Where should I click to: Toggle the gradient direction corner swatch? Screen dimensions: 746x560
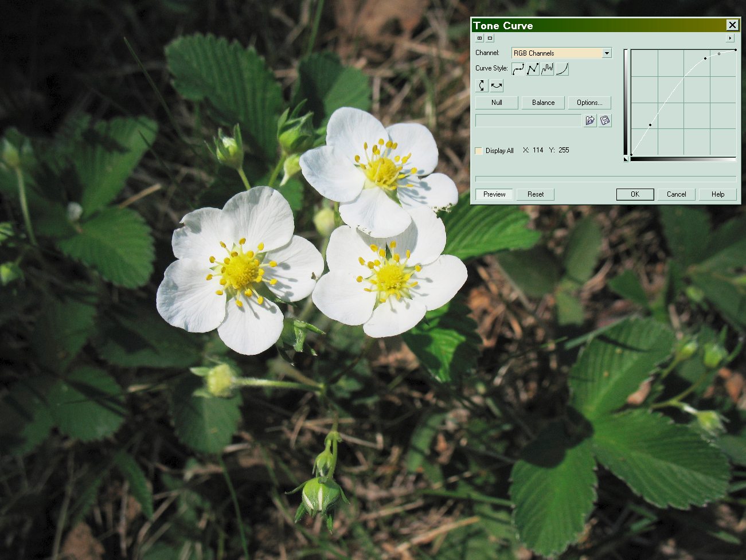626,159
